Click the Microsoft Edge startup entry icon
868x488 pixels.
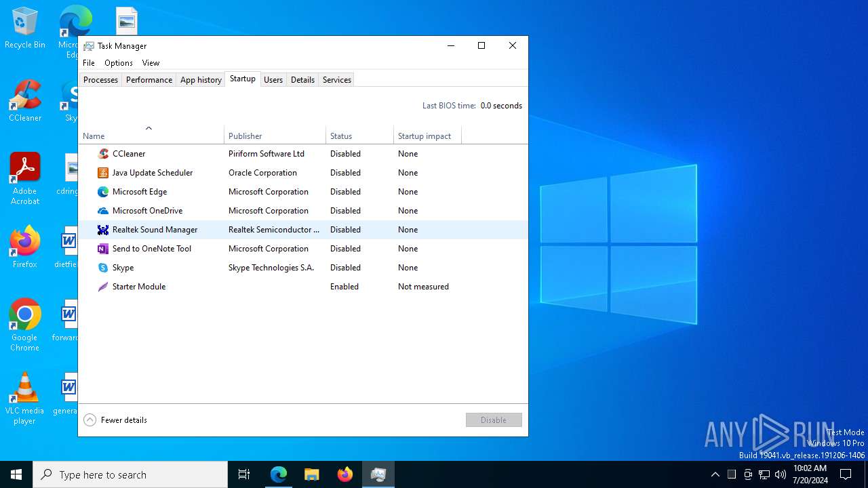(103, 192)
